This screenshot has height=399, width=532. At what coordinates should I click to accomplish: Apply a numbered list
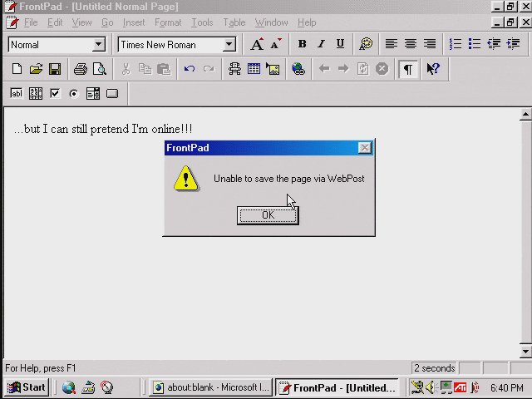point(456,44)
